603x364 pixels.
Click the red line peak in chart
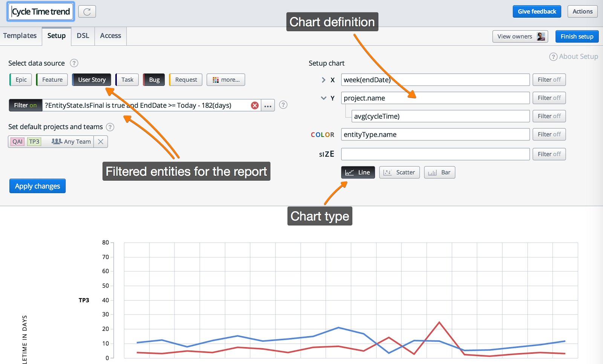coord(439,323)
